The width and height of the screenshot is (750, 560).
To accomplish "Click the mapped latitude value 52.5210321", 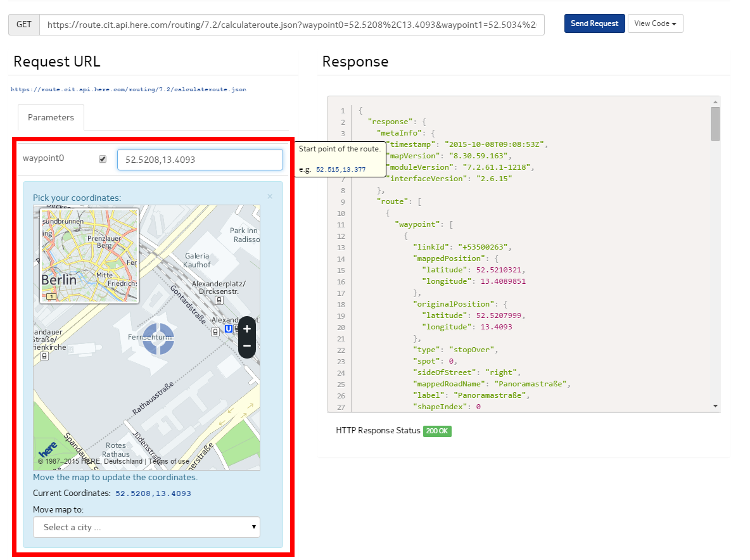I will tap(499, 270).
